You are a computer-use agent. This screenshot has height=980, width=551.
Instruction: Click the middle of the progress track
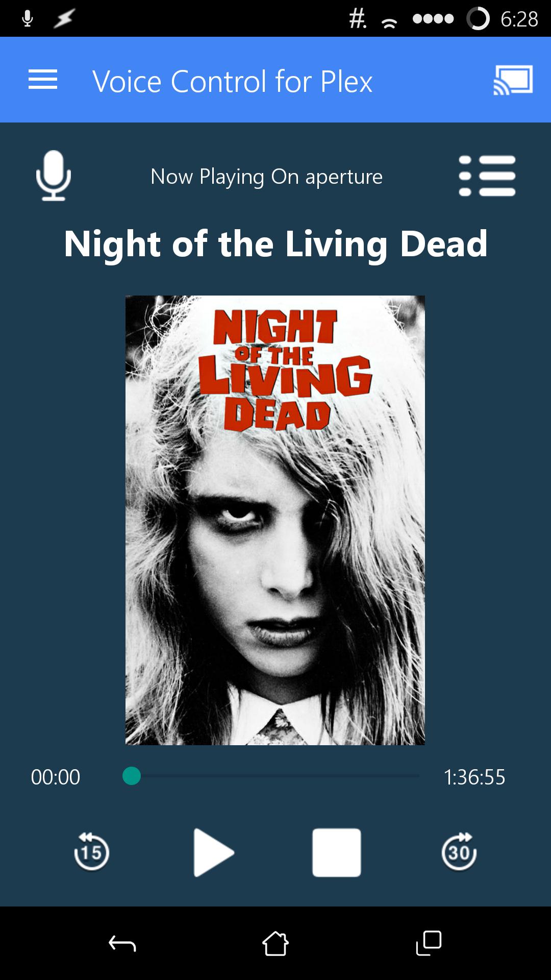click(275, 776)
